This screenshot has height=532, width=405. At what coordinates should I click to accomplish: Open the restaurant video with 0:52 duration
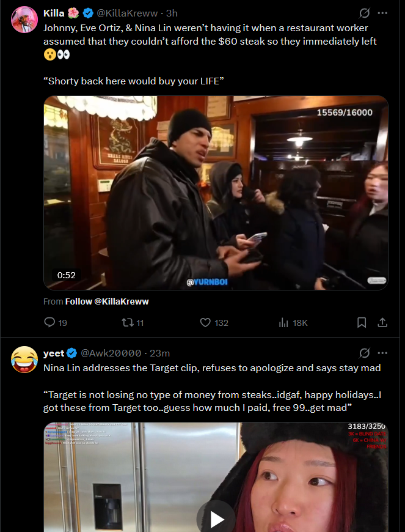click(216, 193)
